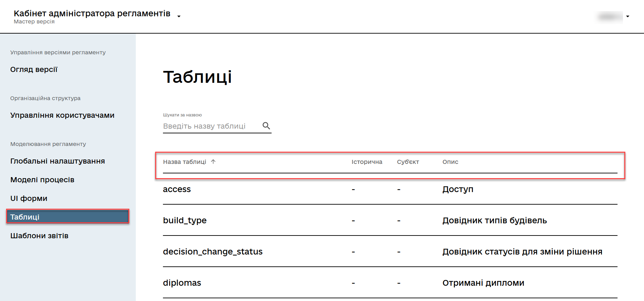644x301 pixels.
Task: Open Огляд версії in sidebar
Action: pos(34,69)
